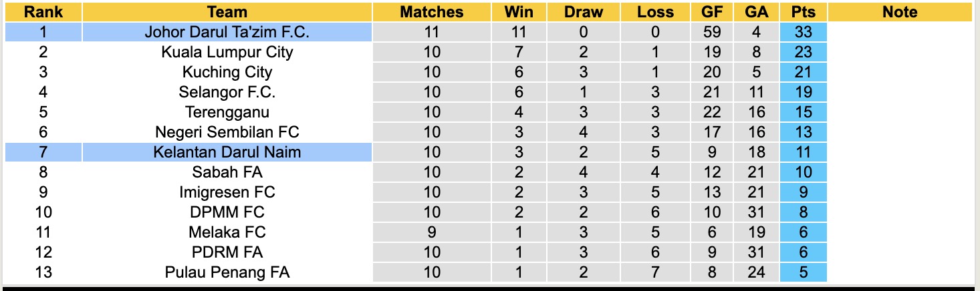The width and height of the screenshot is (980, 291).
Task: Open the Sabah FA team link
Action: click(227, 172)
